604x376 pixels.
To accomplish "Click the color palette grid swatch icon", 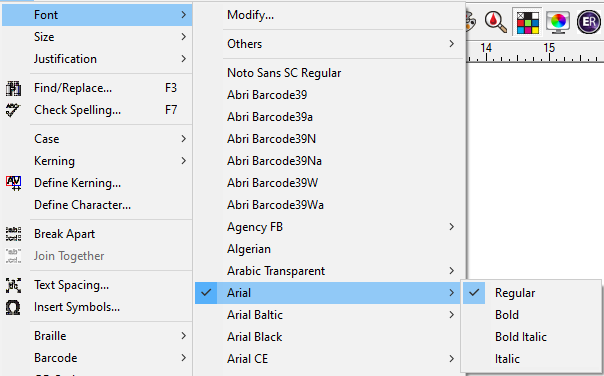I will (527, 22).
